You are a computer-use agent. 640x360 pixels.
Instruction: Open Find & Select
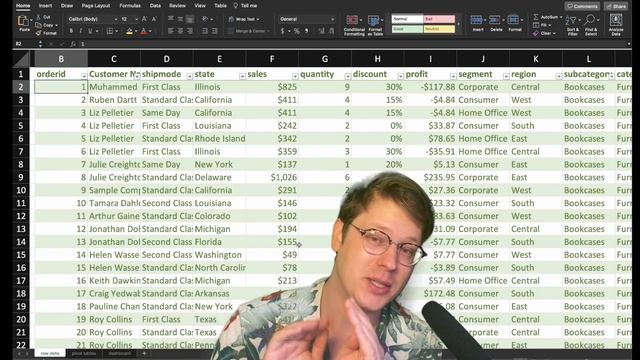pos(591,25)
